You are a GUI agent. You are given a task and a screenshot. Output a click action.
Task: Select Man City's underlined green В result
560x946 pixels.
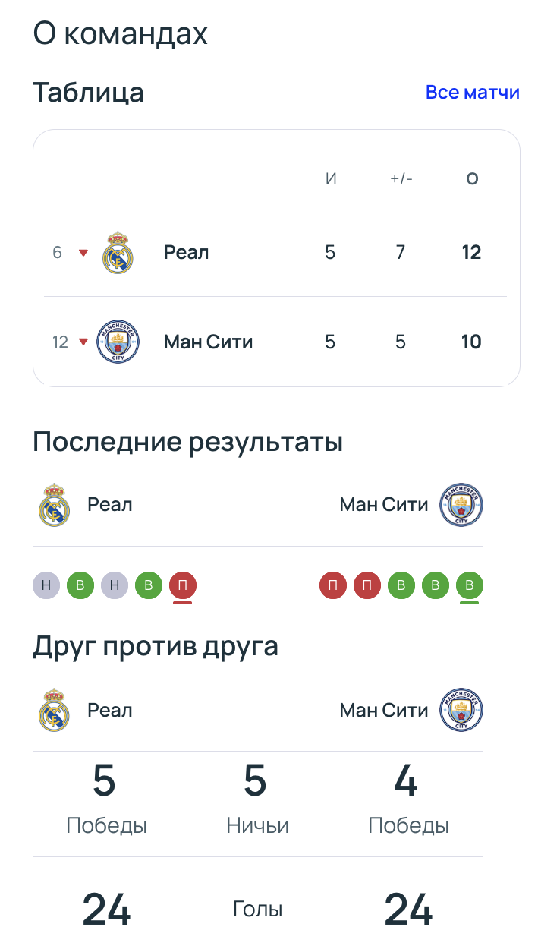point(470,586)
